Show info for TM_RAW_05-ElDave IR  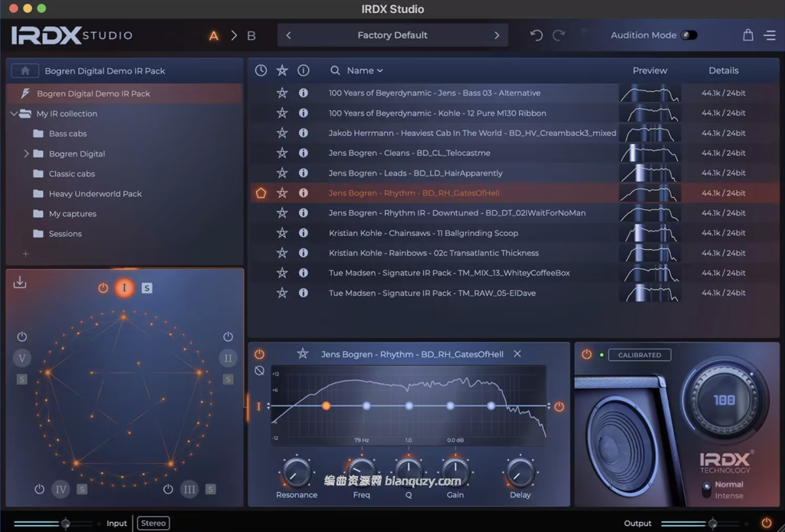[x=304, y=293]
